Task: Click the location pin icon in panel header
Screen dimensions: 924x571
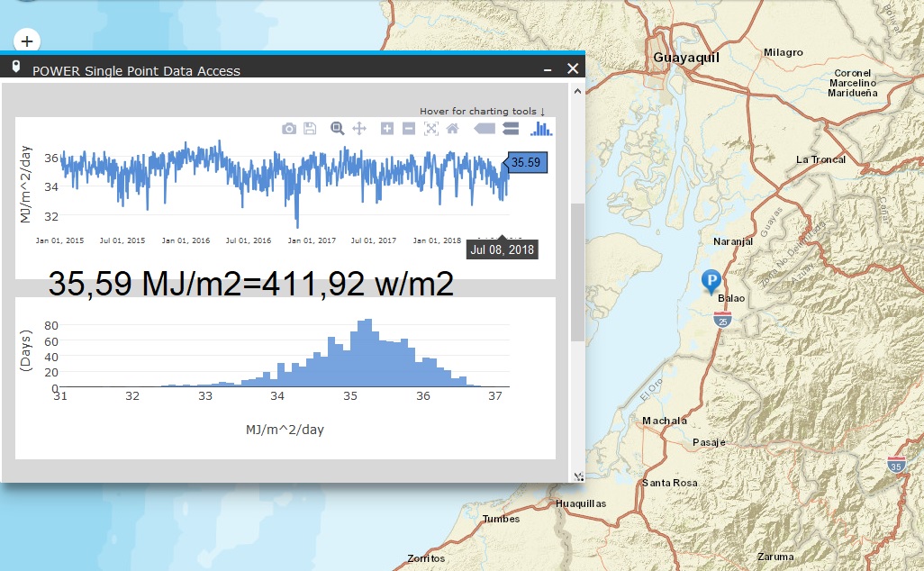Action: coord(15,68)
